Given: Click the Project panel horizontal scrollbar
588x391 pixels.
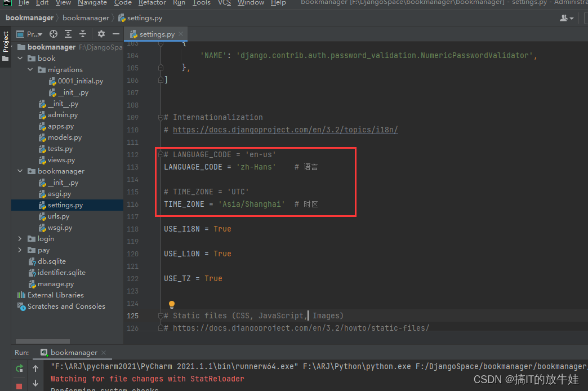Looking at the screenshot, I should 43,341.
